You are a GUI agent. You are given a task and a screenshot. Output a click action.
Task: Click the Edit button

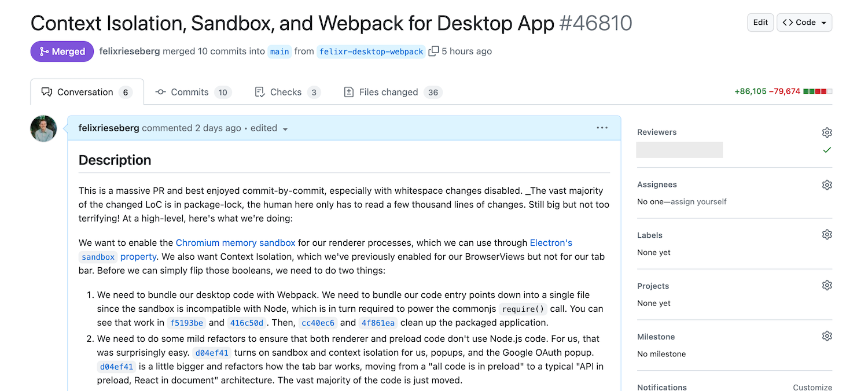pos(760,22)
